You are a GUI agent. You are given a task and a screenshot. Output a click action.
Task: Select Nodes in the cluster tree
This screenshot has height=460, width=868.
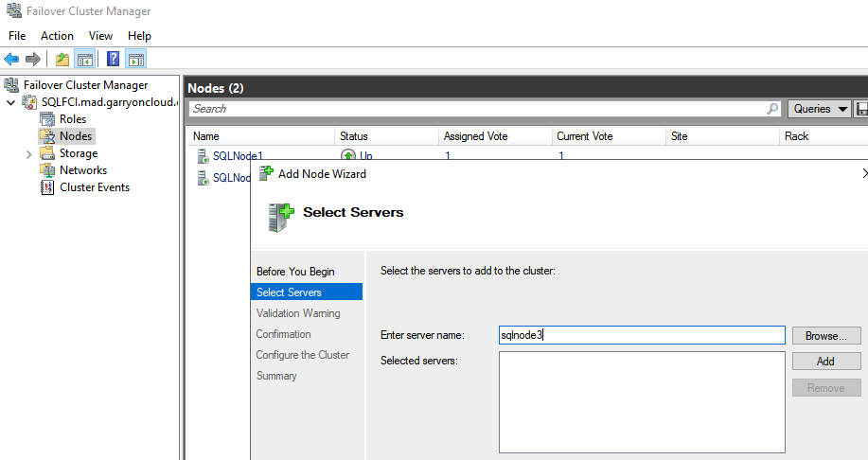tap(76, 136)
